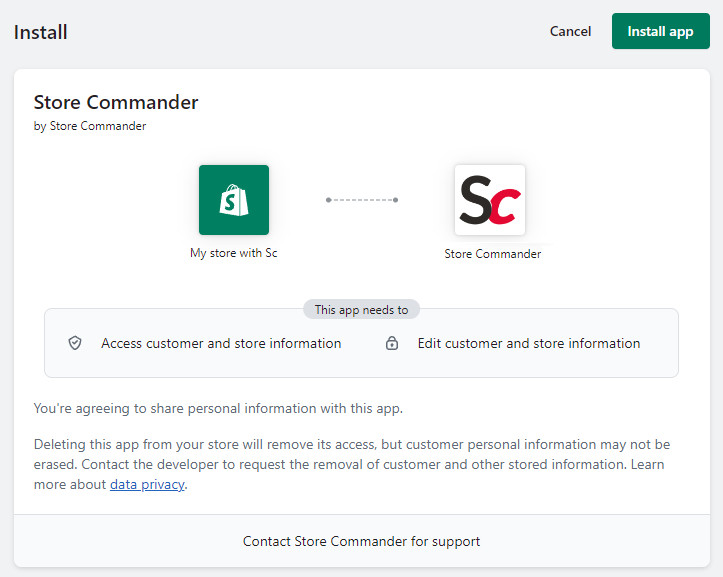The height and width of the screenshot is (577, 723).
Task: Click the Install app button
Action: pyautogui.click(x=660, y=31)
